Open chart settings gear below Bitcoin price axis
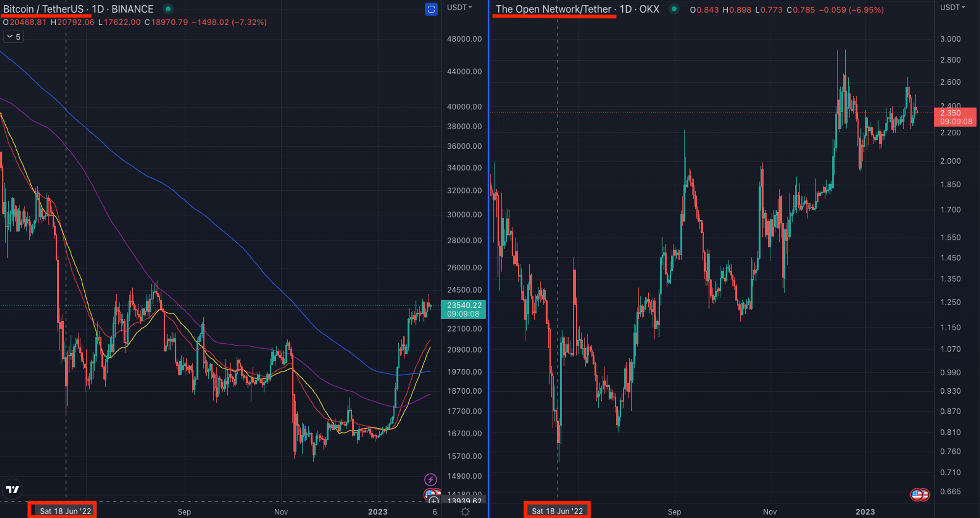This screenshot has height=518, width=980. click(x=465, y=512)
